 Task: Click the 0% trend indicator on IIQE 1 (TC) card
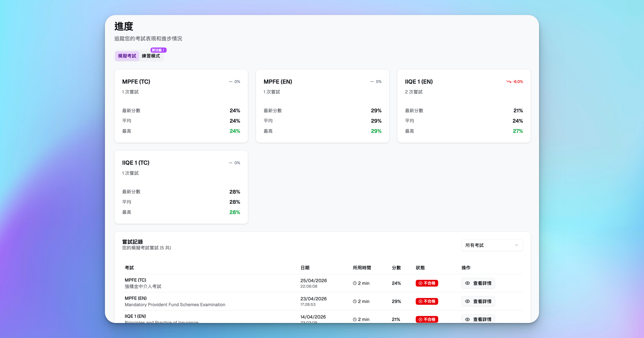click(x=235, y=163)
